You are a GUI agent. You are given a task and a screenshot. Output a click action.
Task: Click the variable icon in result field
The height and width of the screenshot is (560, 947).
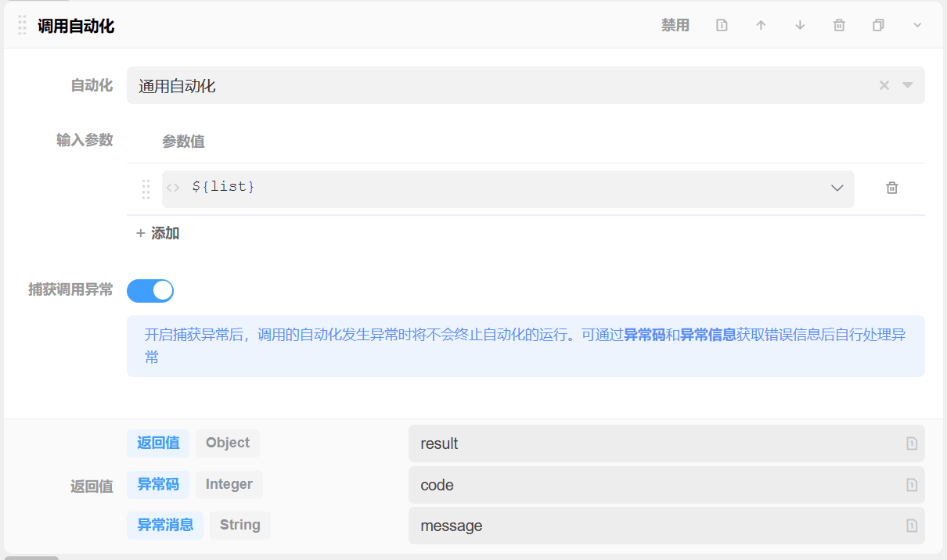point(912,443)
